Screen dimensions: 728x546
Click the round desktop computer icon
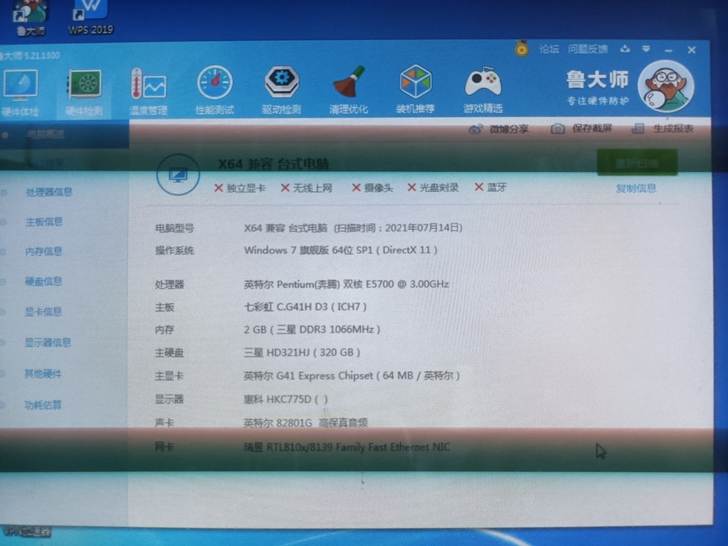coord(178,175)
